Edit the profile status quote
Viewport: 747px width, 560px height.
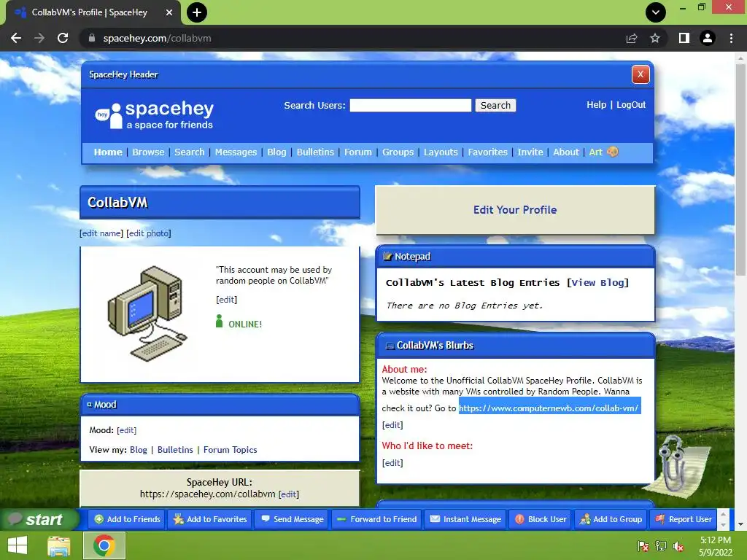226,300
